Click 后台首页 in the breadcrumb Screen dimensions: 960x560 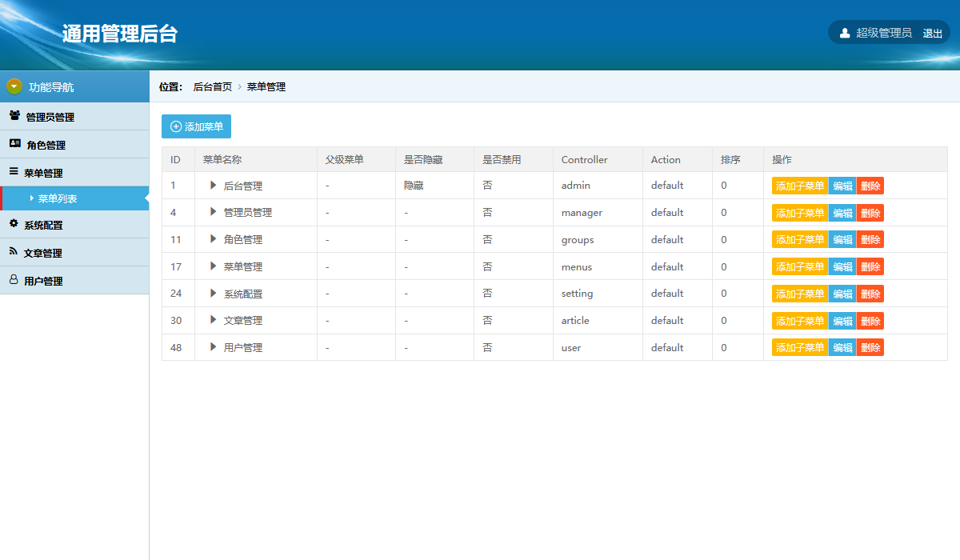tap(212, 87)
